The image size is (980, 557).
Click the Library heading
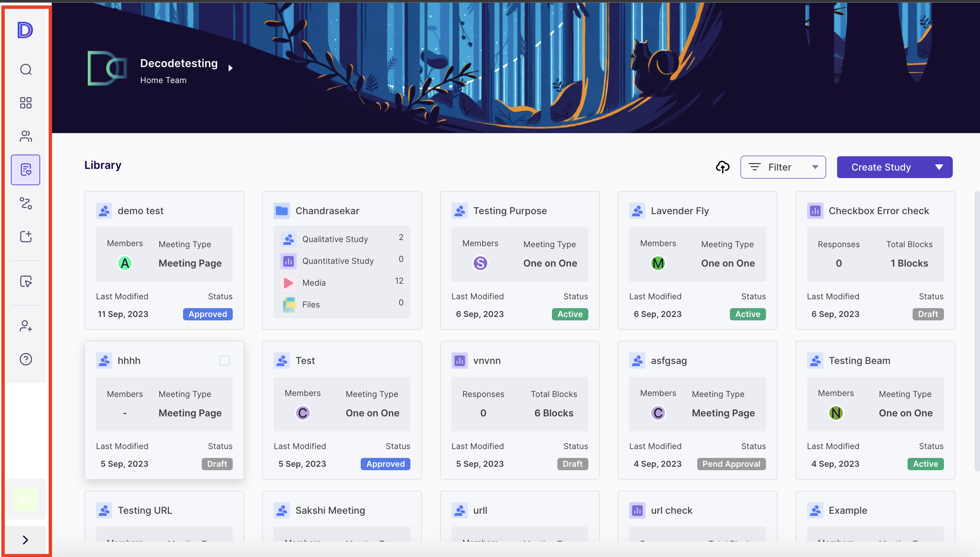click(x=103, y=165)
